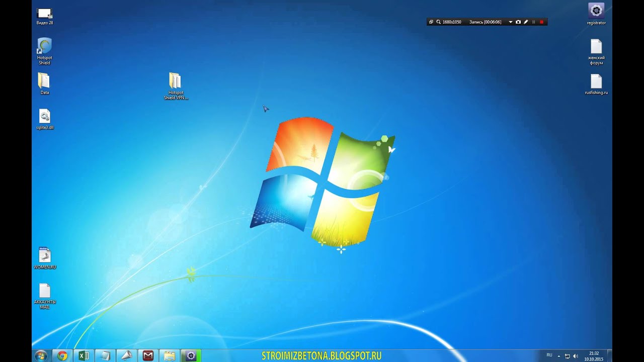
Task: Select the rusfishing.ru text file
Action: click(x=596, y=84)
